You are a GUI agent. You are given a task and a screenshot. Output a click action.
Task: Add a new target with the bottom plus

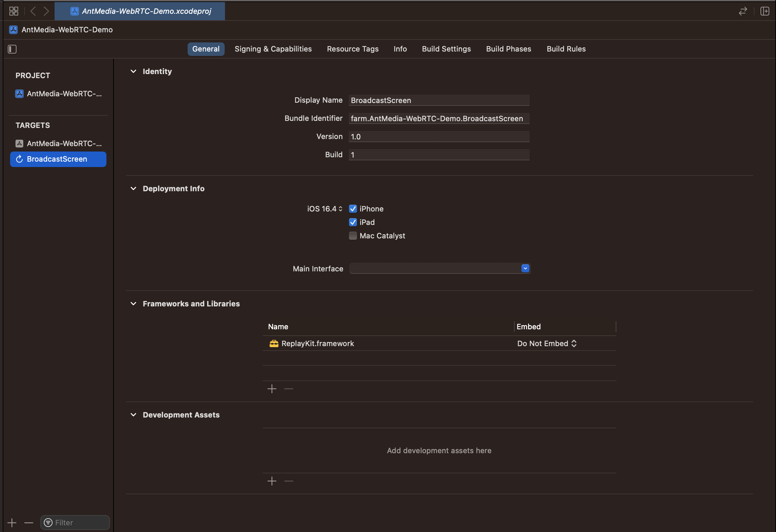tap(12, 523)
